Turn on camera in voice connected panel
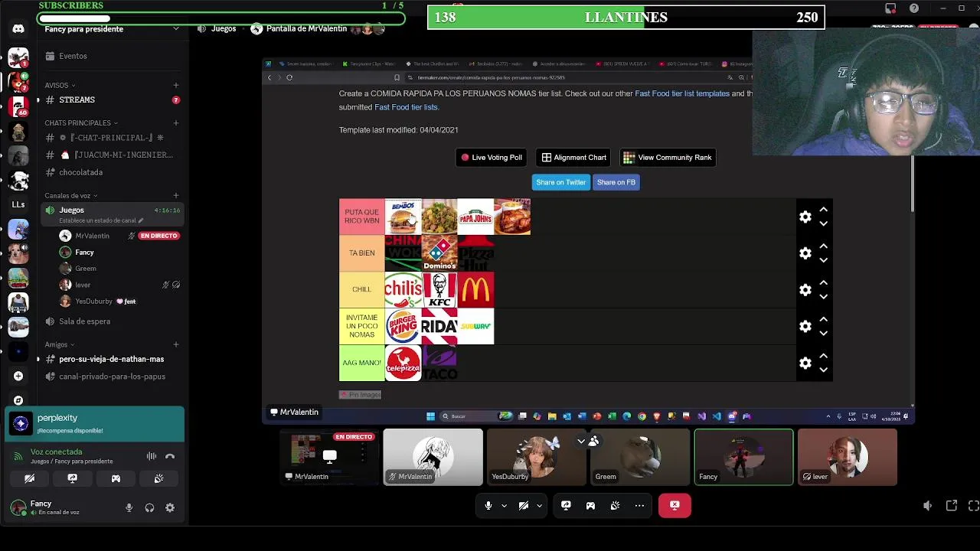This screenshot has width=980, height=551. pos(29,478)
